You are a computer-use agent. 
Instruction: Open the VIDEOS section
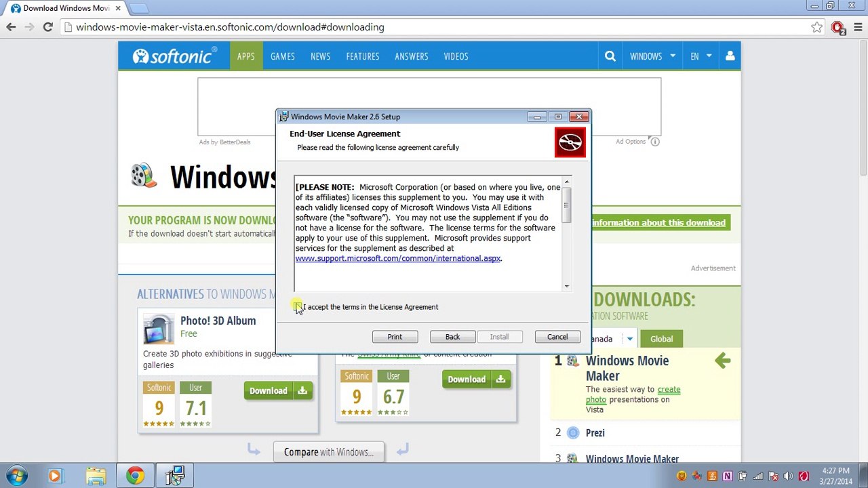(x=456, y=56)
